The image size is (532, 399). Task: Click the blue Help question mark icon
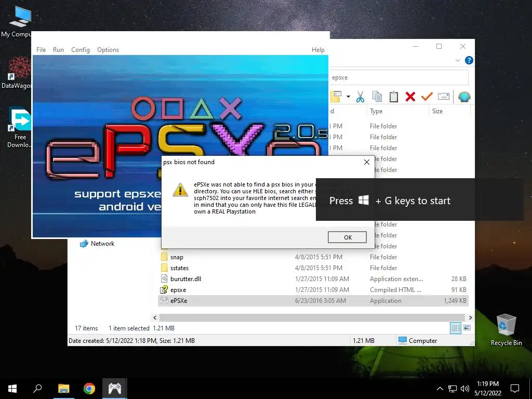(469, 60)
